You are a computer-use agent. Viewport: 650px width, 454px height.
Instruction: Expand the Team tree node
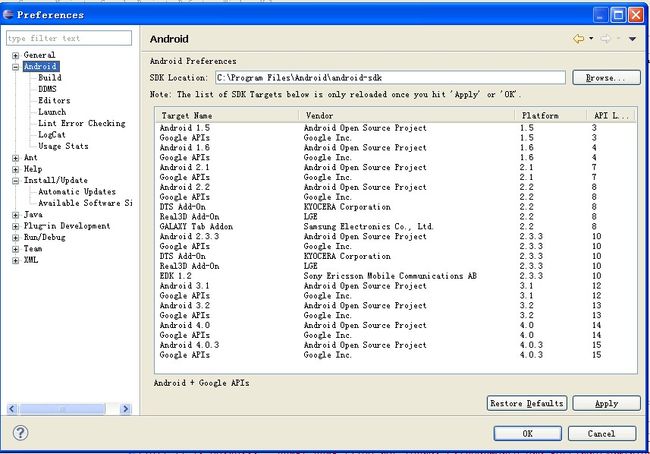click(x=15, y=249)
